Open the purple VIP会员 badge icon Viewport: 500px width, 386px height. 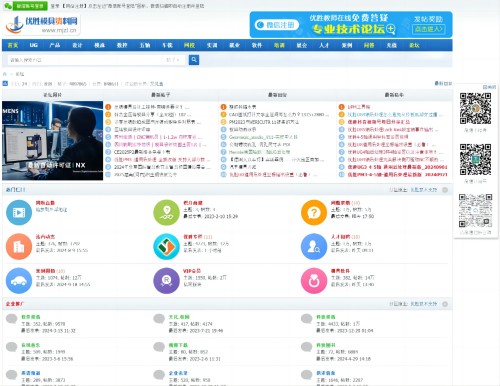click(x=166, y=281)
